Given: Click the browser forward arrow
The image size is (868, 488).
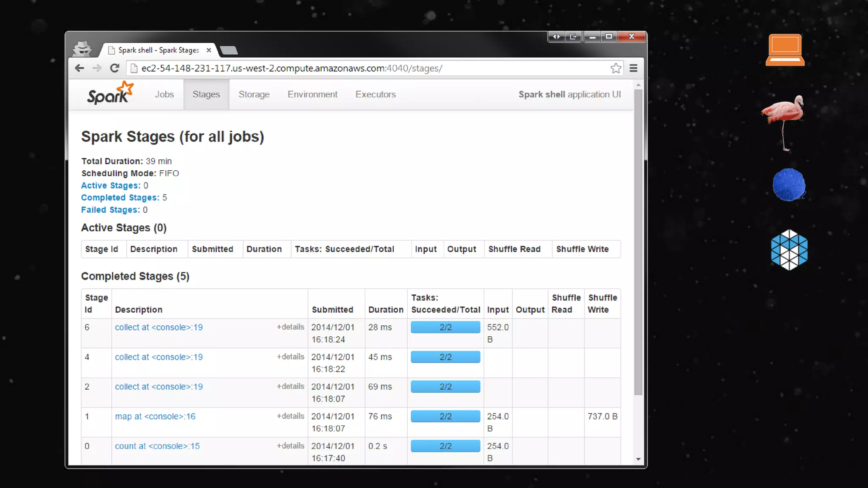Looking at the screenshot, I should (97, 68).
